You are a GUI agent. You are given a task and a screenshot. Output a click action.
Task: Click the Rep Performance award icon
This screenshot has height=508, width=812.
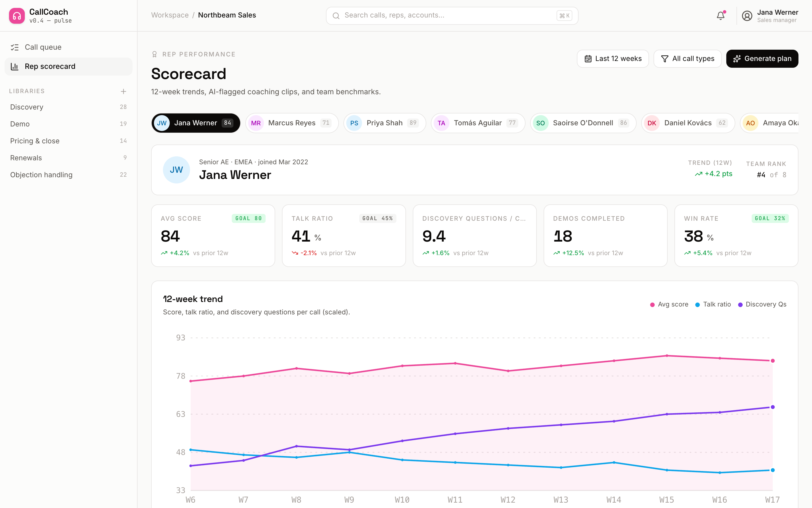(154, 54)
